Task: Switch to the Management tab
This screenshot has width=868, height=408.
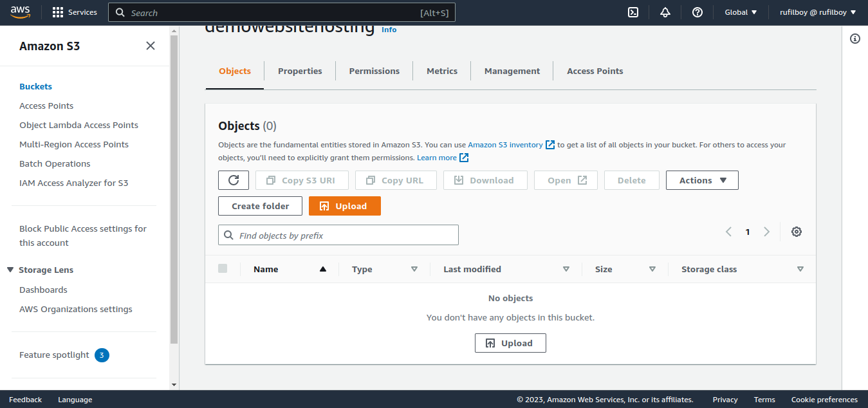Action: 512,71
